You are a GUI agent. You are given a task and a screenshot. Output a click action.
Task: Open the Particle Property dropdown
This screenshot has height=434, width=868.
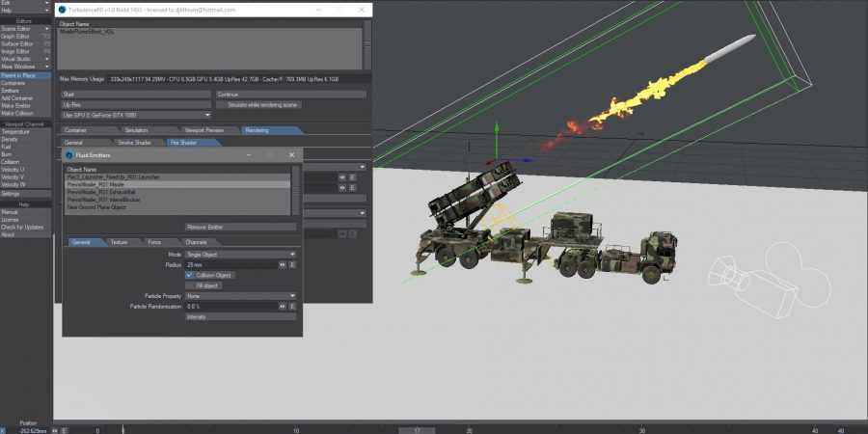pyautogui.click(x=238, y=296)
